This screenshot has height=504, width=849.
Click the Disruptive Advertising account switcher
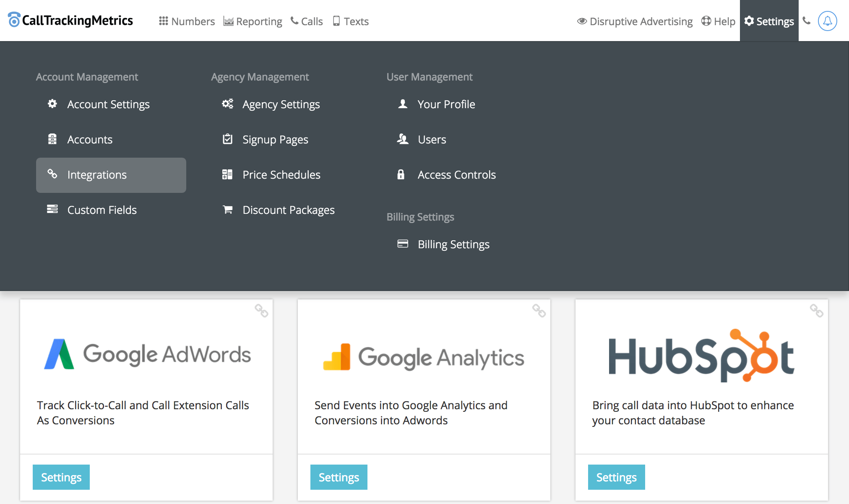pyautogui.click(x=635, y=21)
